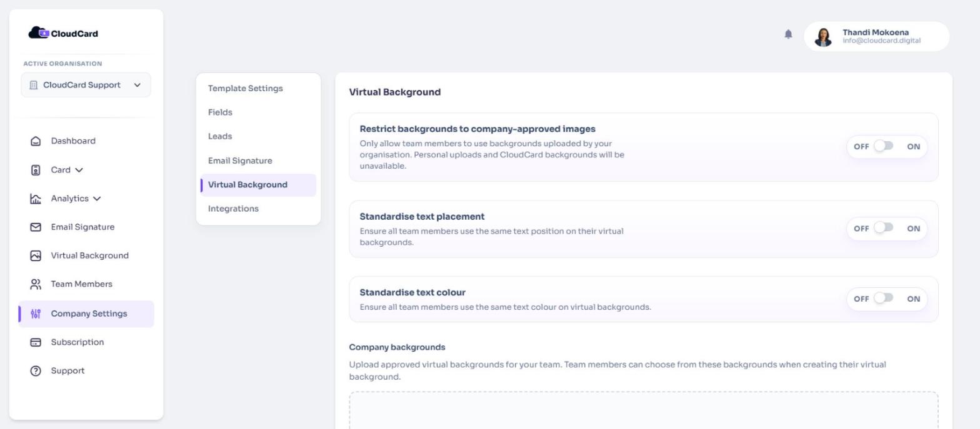
Task: Click the Email Signature envelope icon
Action: (36, 227)
